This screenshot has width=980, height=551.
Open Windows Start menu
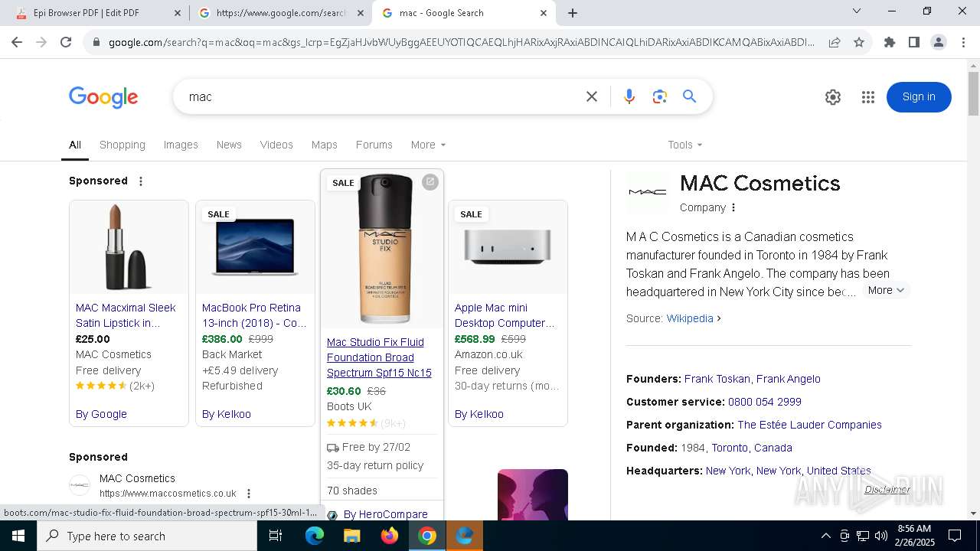click(18, 536)
